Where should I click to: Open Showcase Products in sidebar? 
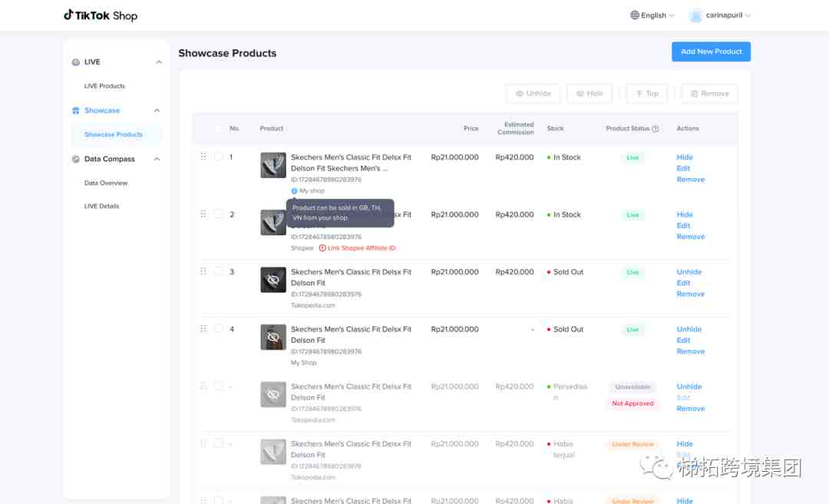point(114,135)
